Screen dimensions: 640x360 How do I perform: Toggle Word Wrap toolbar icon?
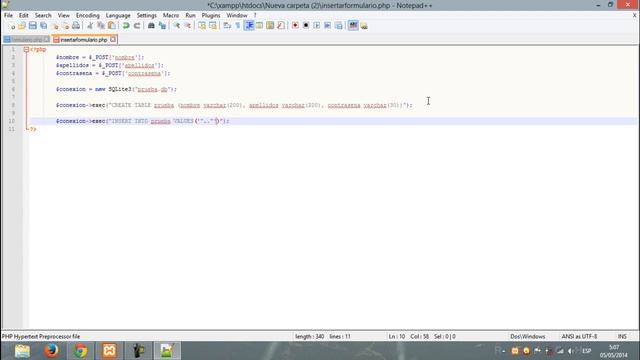click(227, 26)
